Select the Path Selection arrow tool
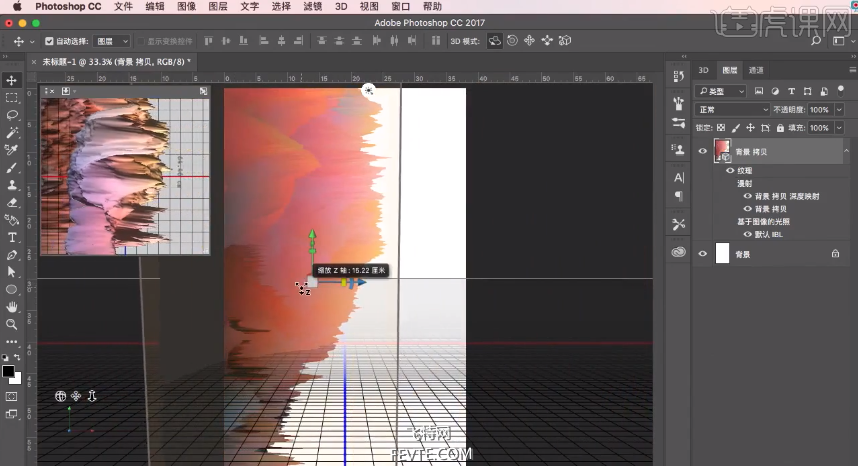This screenshot has height=466, width=858. coord(11,272)
